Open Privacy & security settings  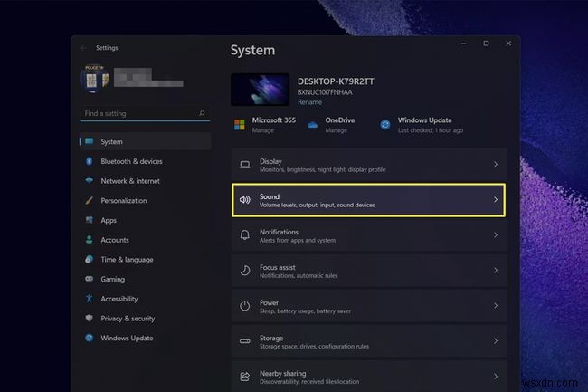[x=145, y=318]
